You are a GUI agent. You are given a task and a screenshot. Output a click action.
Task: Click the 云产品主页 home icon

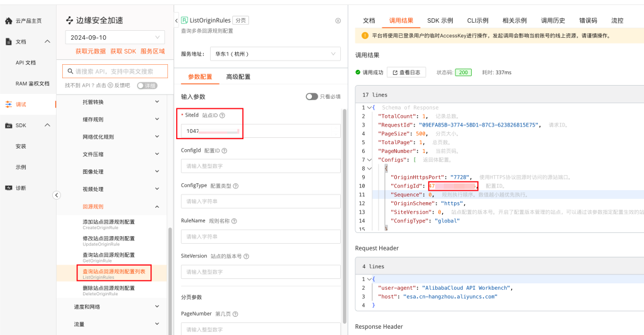pyautogui.click(x=8, y=21)
